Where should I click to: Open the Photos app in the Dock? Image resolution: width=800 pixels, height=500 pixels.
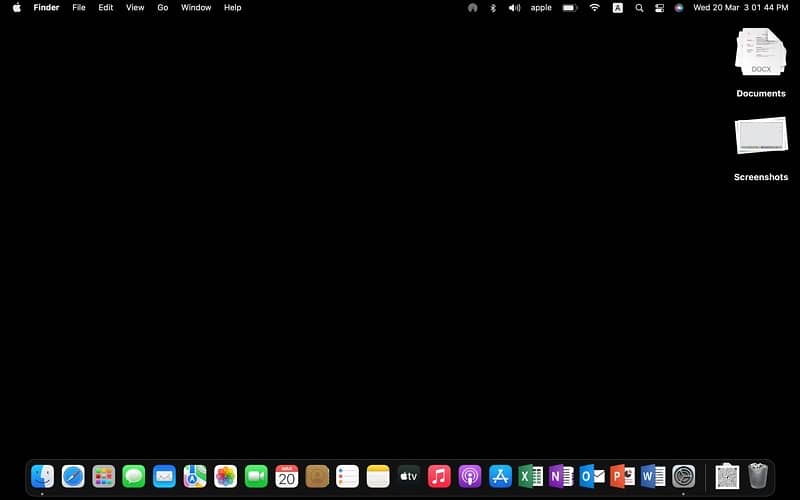226,476
